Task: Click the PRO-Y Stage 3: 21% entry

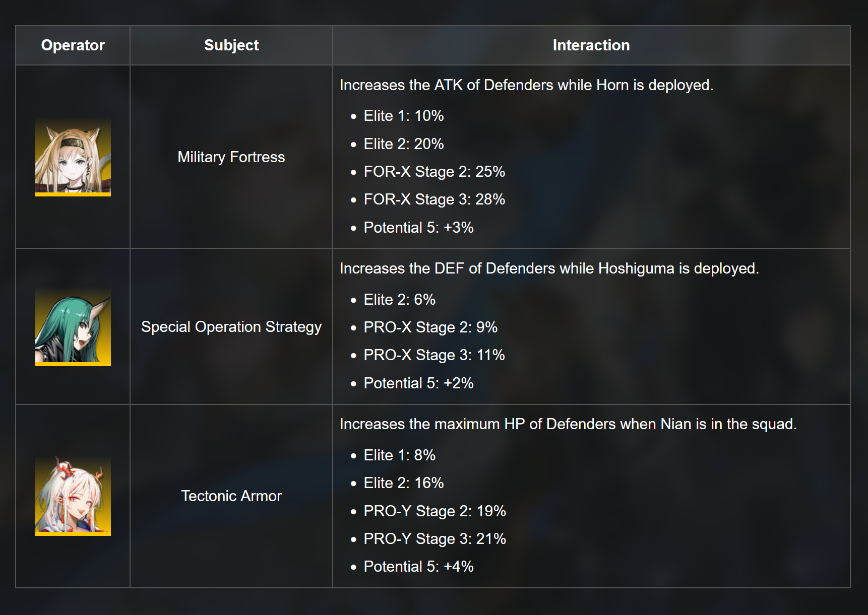Action: pyautogui.click(x=435, y=539)
